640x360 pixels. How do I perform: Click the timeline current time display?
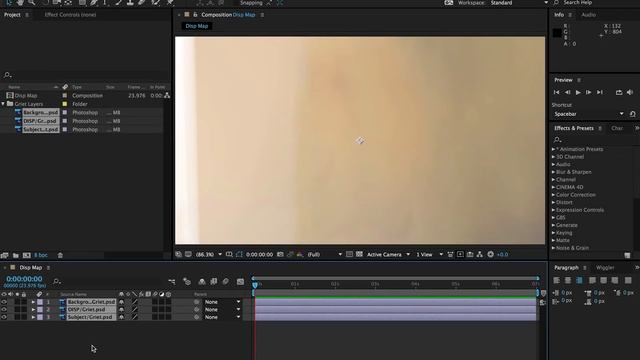pos(24,279)
